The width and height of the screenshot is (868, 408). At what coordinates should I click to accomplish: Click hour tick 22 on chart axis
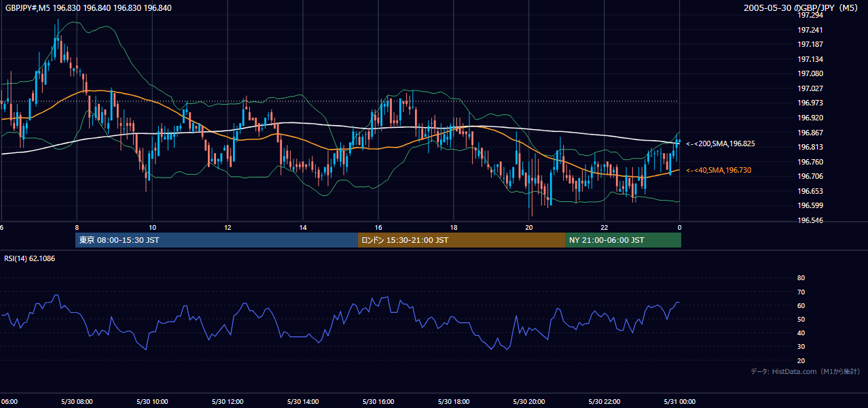click(604, 227)
